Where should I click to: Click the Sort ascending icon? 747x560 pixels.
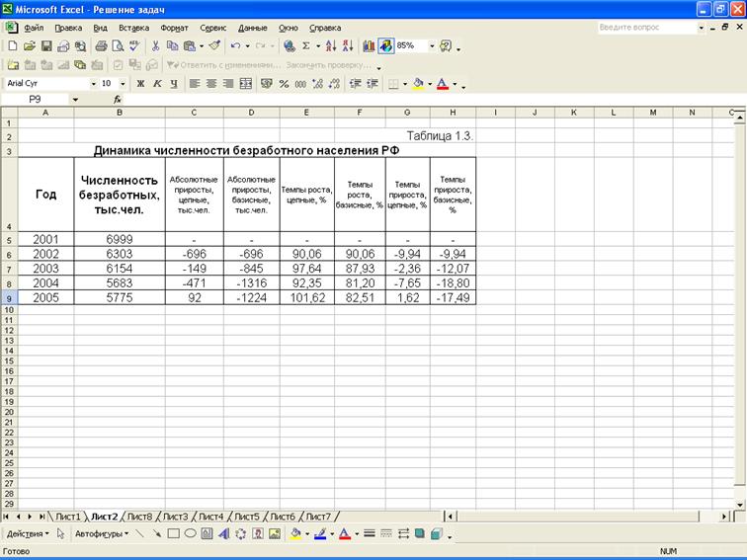pyautogui.click(x=331, y=45)
